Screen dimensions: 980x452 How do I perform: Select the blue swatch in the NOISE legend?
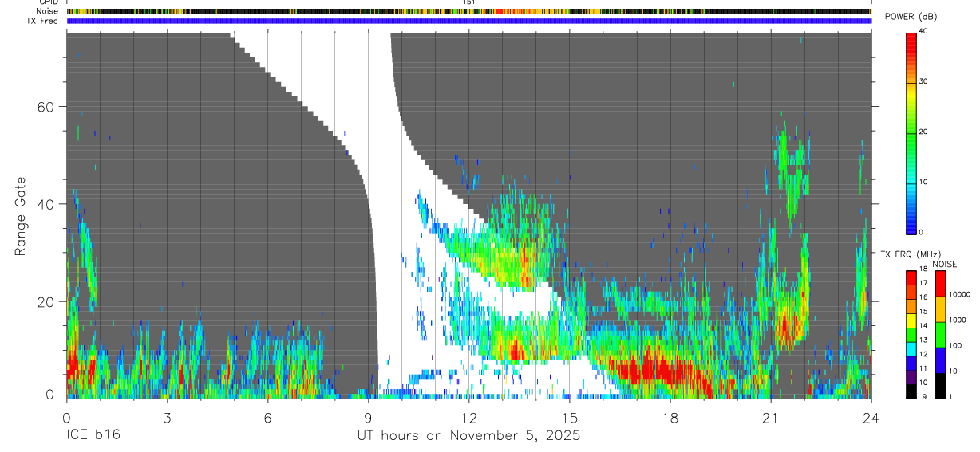point(940,360)
